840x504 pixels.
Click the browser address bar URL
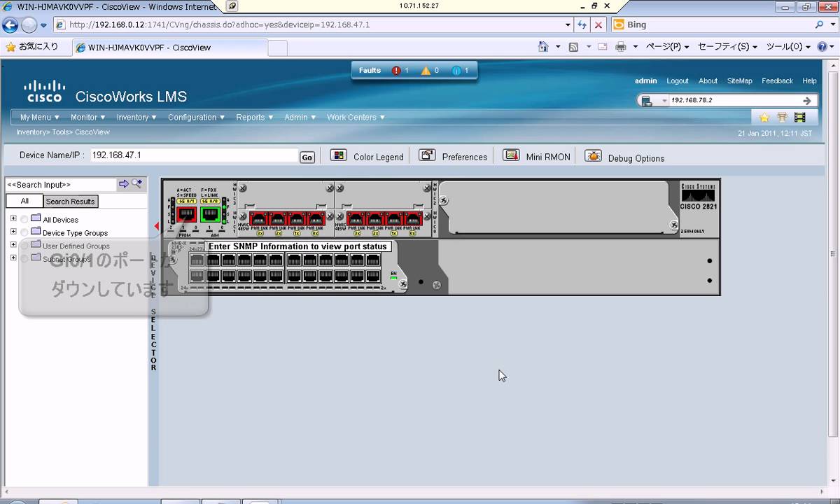308,24
